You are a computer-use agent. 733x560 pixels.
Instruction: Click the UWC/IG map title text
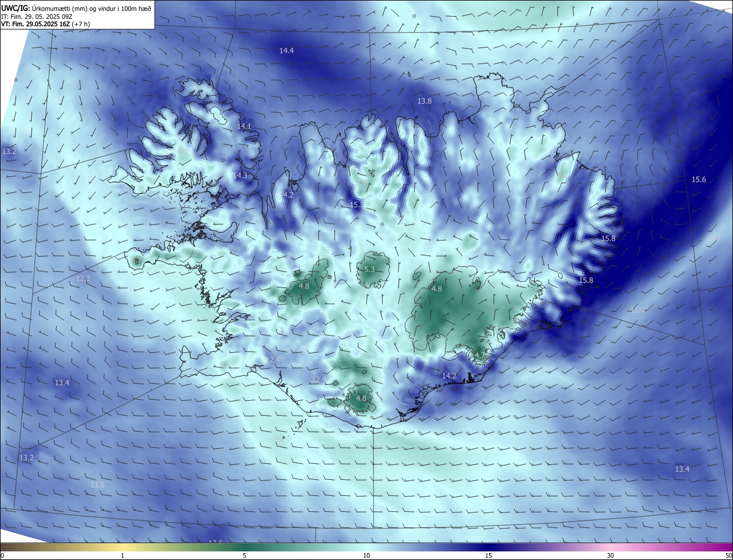pyautogui.click(x=77, y=9)
